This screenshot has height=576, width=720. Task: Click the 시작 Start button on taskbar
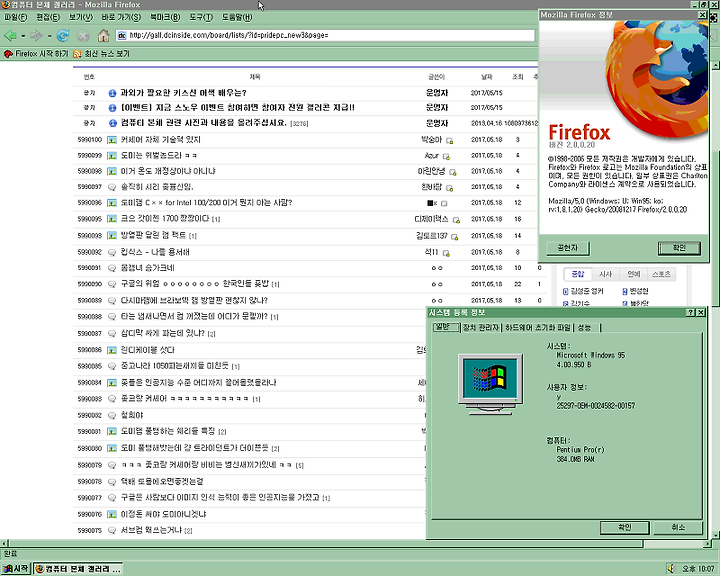coord(16,569)
